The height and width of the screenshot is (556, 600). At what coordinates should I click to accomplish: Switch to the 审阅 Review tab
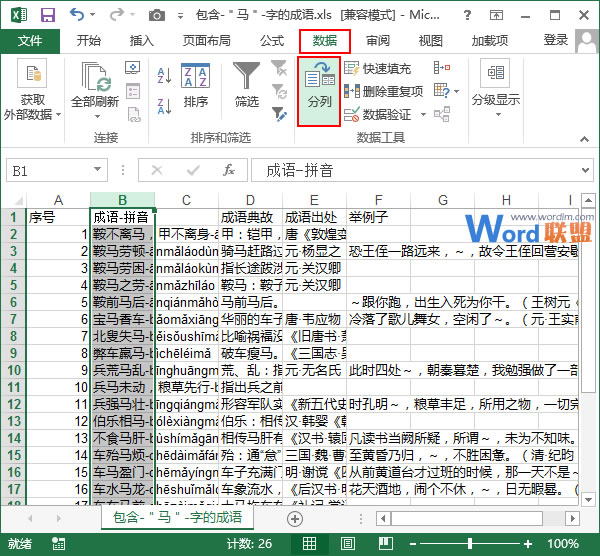coord(378,41)
